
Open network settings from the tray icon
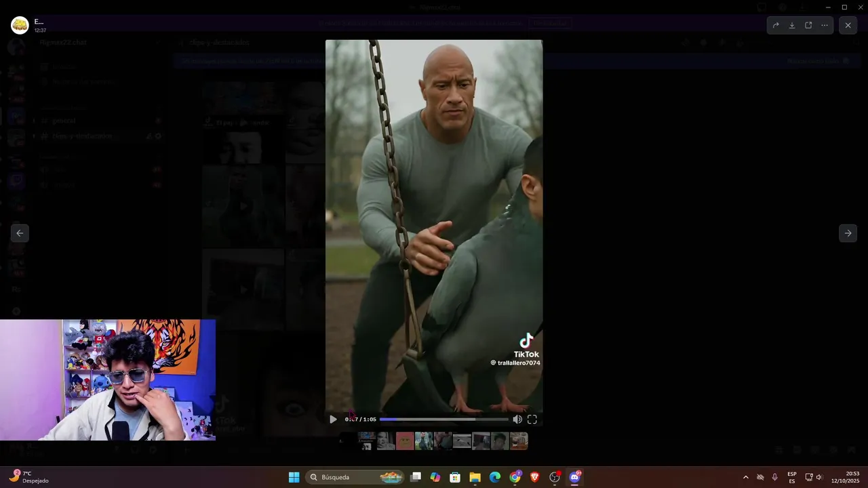coord(809,477)
